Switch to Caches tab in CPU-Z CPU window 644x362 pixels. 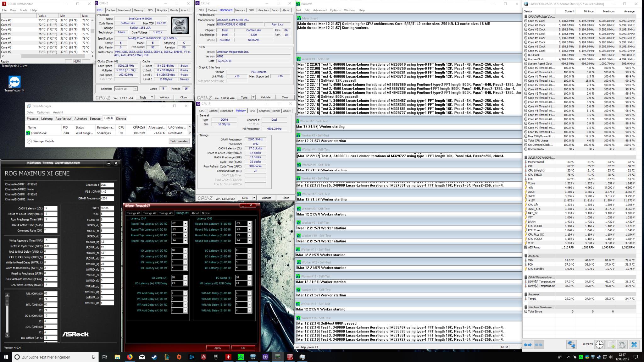coord(111,10)
